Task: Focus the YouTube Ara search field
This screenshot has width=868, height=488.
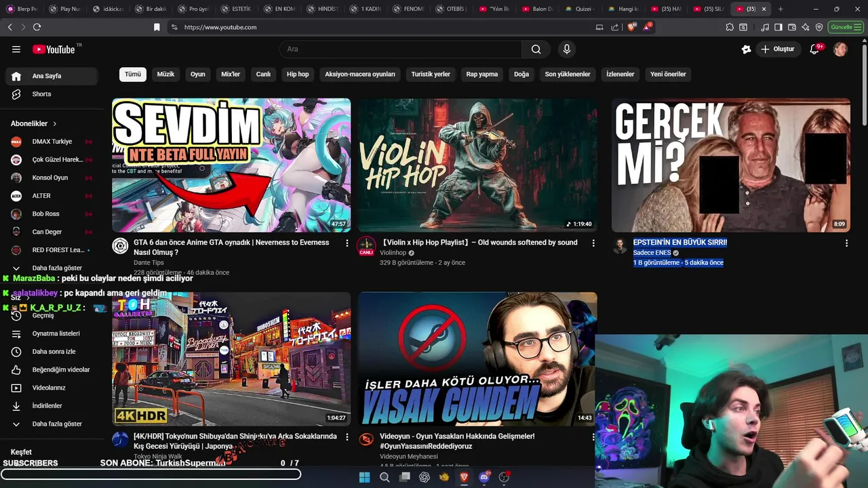Action: coord(400,49)
